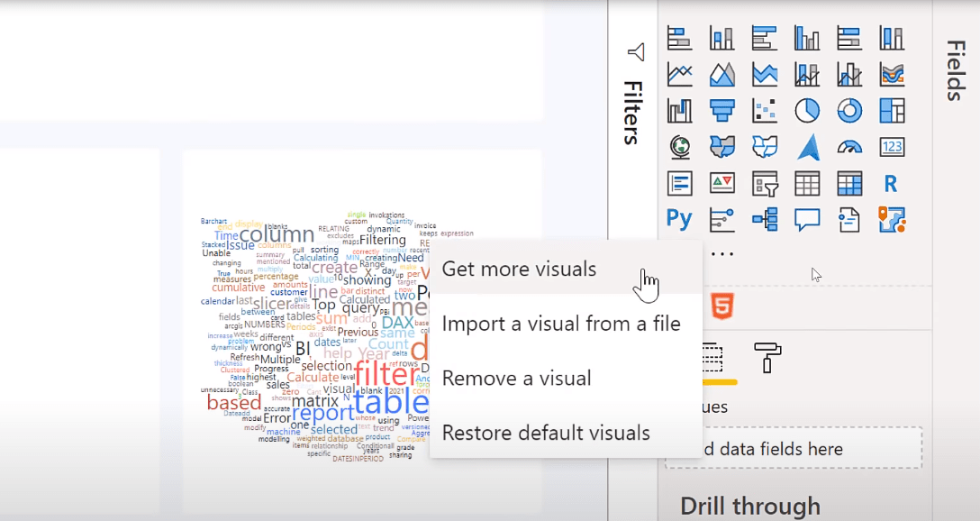The image size is (980, 521).
Task: Select the Stacked area chart visual
Action: 765,75
